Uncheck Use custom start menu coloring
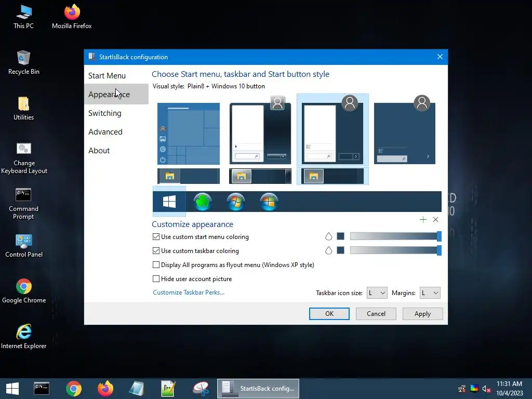 tap(156, 237)
